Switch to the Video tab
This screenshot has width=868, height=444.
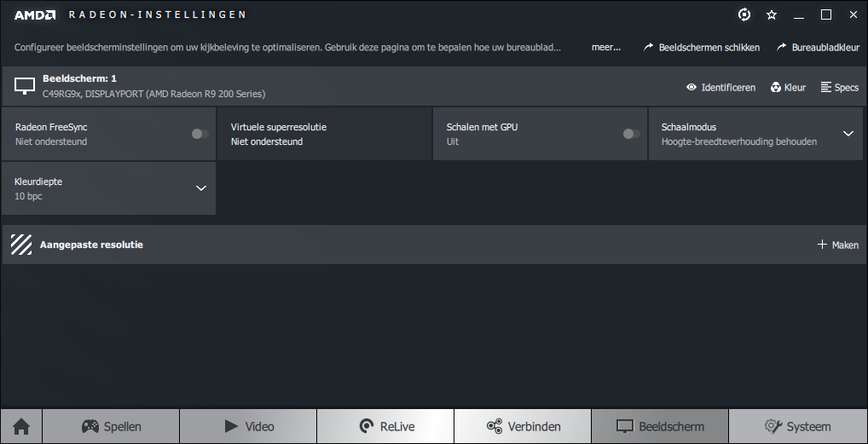249,426
